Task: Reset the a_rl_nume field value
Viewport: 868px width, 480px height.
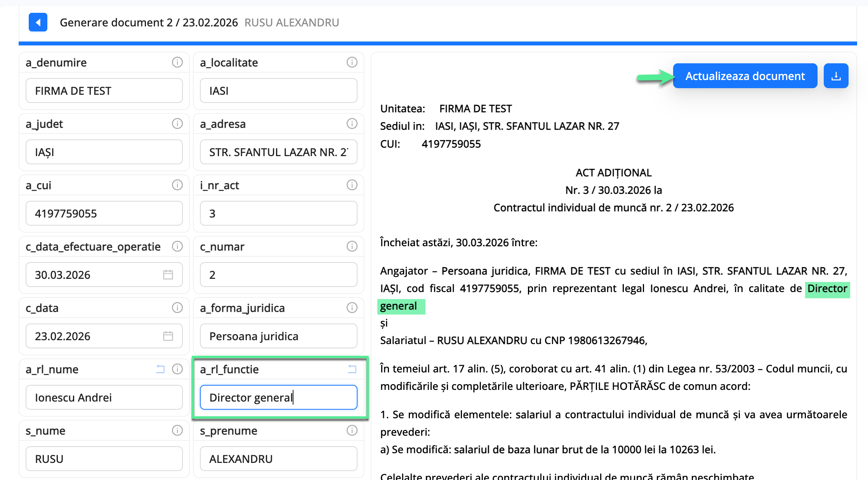Action: coord(160,369)
